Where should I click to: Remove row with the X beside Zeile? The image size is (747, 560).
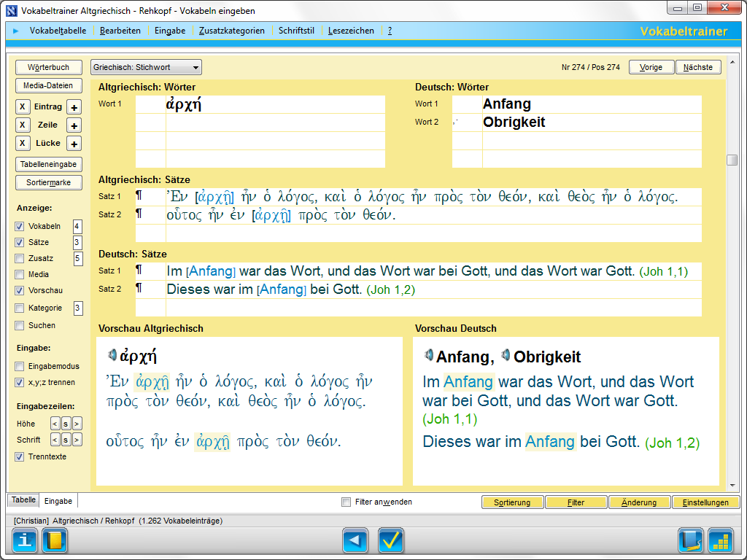[23, 125]
